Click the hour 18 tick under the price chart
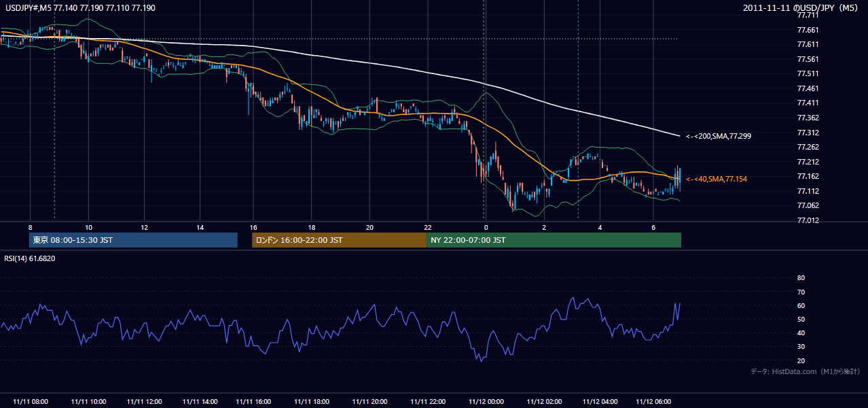 [311, 227]
